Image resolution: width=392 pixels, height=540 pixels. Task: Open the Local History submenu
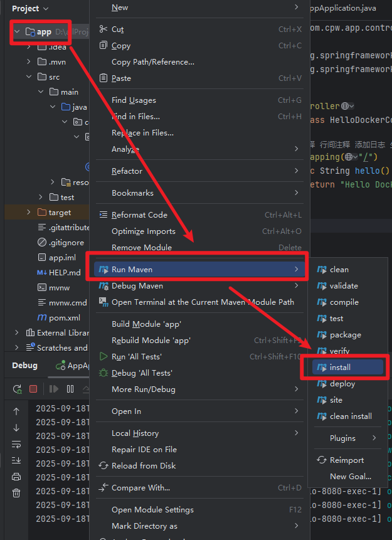[x=200, y=433]
